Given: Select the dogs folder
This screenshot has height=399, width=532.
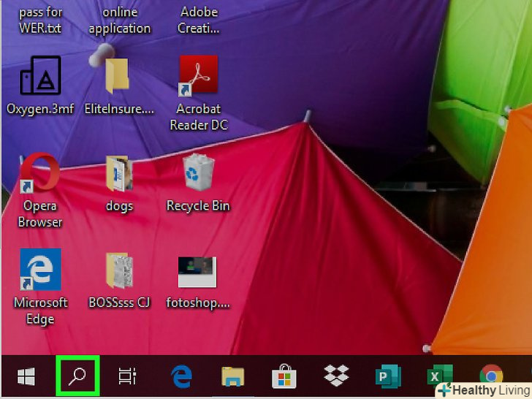Looking at the screenshot, I should point(118,173).
